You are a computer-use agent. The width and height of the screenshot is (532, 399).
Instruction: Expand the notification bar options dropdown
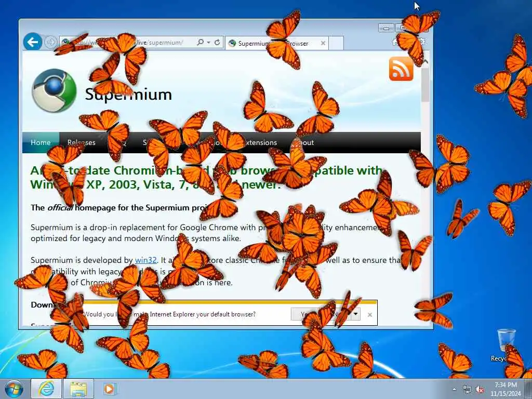click(355, 314)
